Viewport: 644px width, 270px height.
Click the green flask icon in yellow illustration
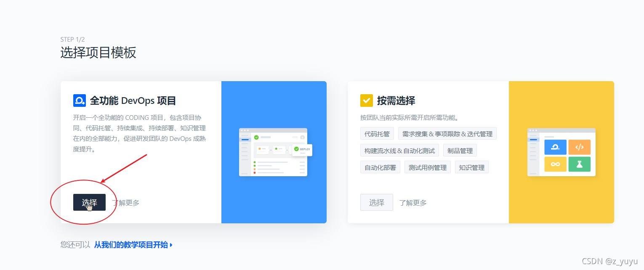(x=580, y=164)
